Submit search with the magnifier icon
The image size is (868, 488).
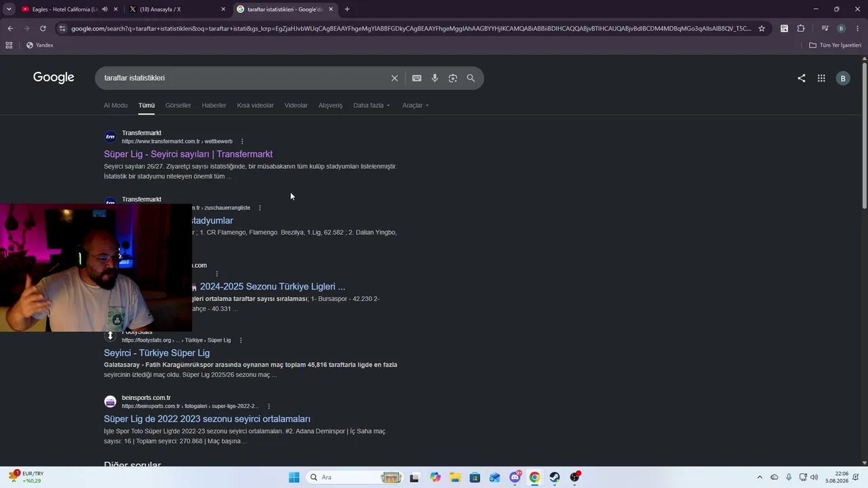pos(471,78)
